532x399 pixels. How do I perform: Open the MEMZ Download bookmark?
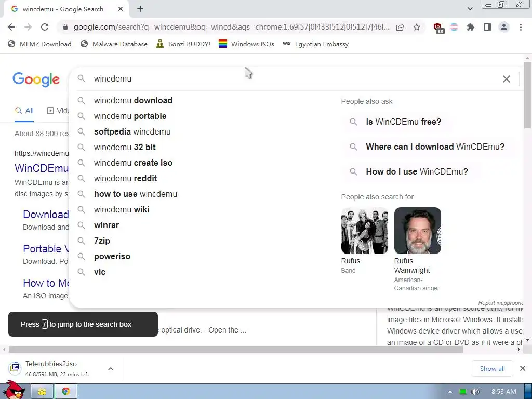(x=39, y=44)
